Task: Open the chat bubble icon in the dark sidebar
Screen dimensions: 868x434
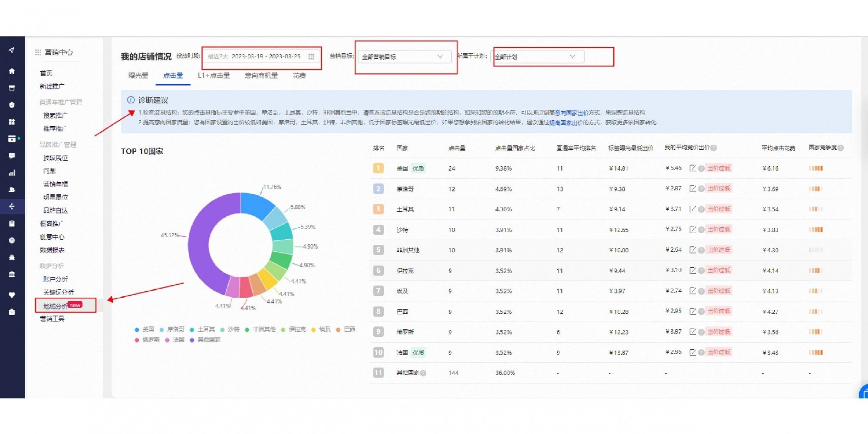Action: pyautogui.click(x=12, y=156)
